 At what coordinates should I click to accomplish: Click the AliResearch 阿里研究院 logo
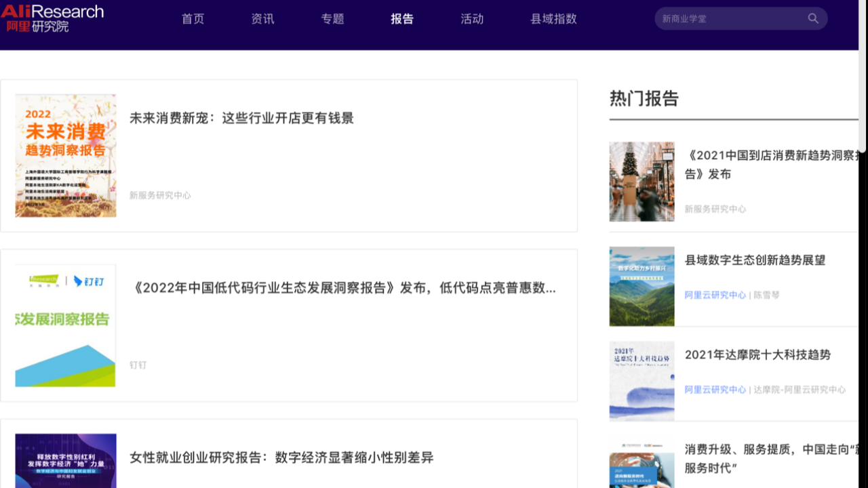pos(52,18)
